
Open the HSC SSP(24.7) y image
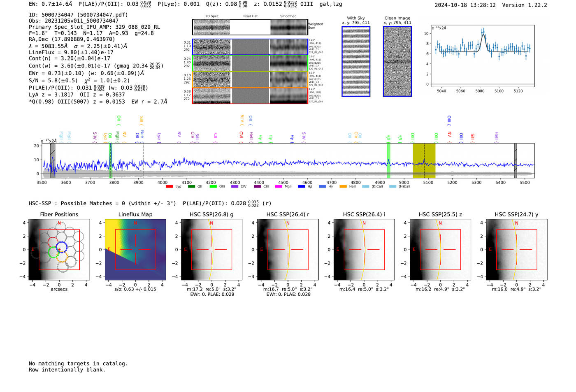516,249
